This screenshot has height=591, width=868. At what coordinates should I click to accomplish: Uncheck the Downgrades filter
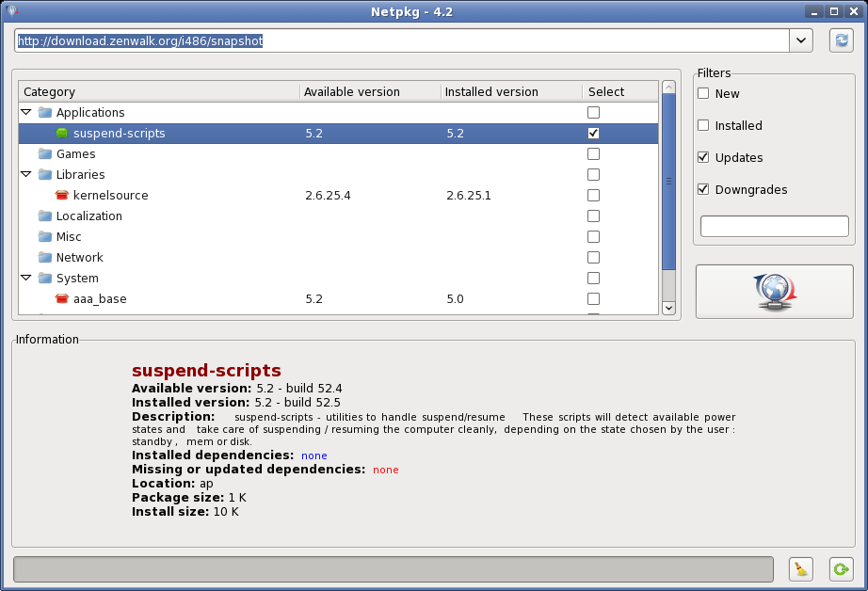click(x=703, y=190)
